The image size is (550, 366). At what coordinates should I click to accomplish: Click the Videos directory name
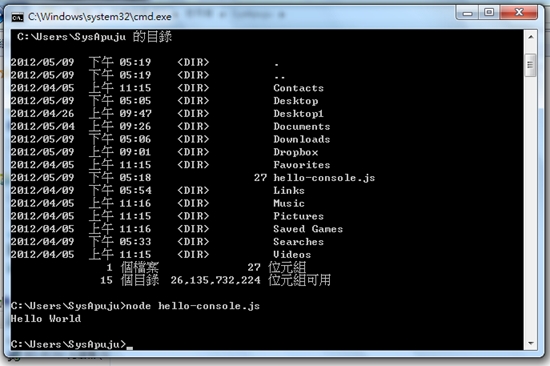(x=292, y=255)
